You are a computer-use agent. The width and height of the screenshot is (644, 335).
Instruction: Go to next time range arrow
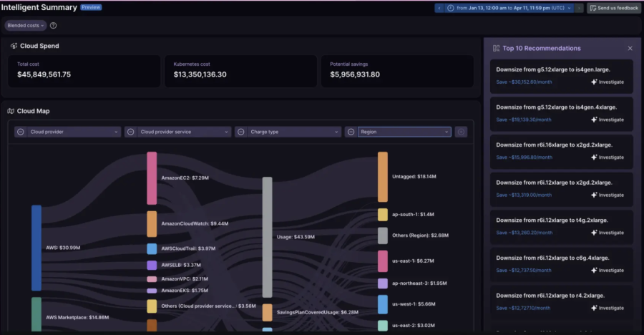pyautogui.click(x=579, y=8)
